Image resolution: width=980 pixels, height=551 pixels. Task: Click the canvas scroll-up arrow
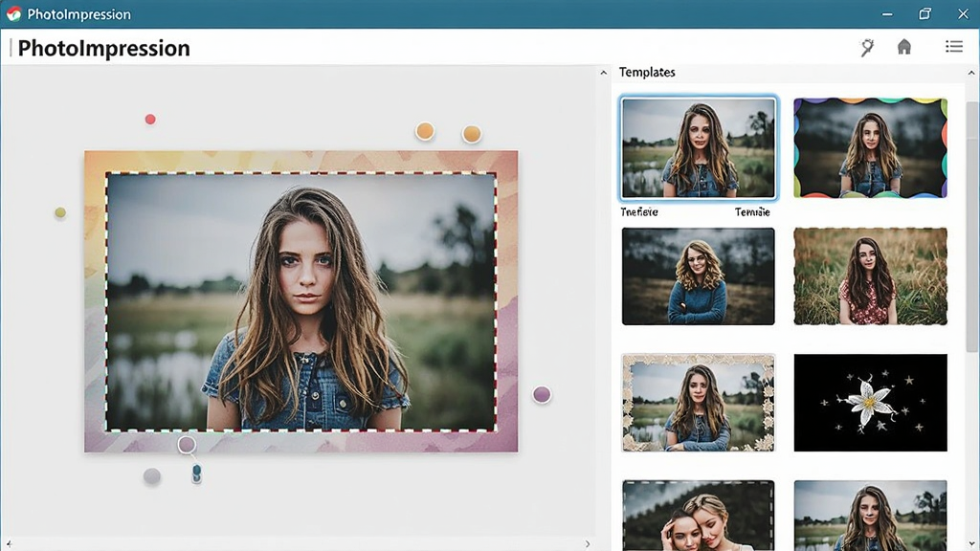[x=603, y=73]
